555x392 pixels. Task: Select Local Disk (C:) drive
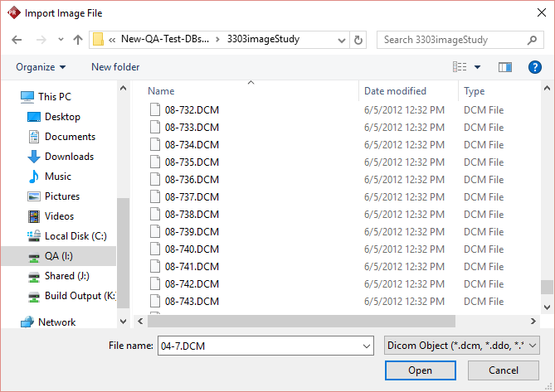[75, 236]
